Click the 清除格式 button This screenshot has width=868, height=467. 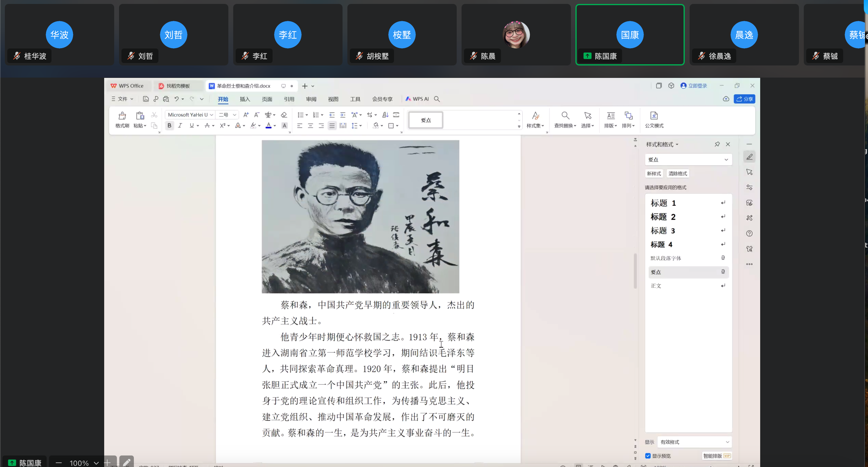pyautogui.click(x=678, y=173)
